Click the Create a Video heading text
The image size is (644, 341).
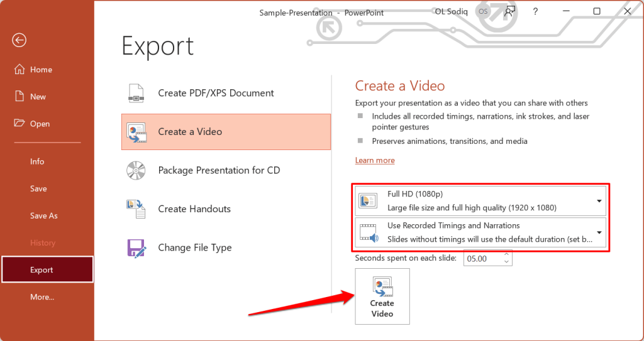point(399,86)
